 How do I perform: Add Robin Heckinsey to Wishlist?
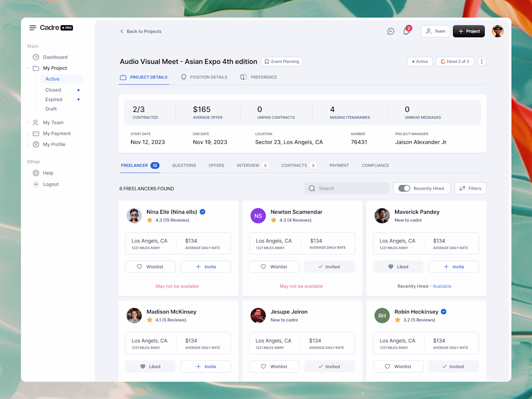[399, 367]
